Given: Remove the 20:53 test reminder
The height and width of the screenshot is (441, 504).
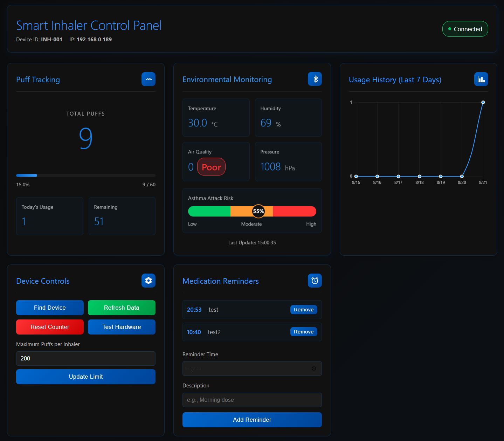Looking at the screenshot, I should click(x=304, y=310).
